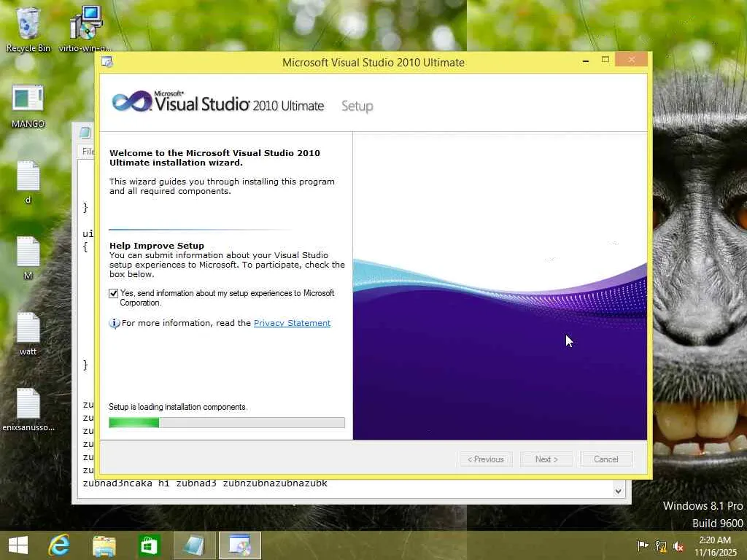This screenshot has height=560, width=747.
Task: Click the Notepad line starting zubnad3ncaka
Action: tap(205, 483)
